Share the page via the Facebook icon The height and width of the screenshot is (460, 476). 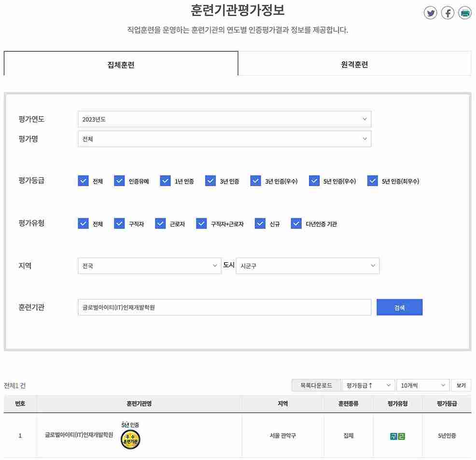coord(448,13)
